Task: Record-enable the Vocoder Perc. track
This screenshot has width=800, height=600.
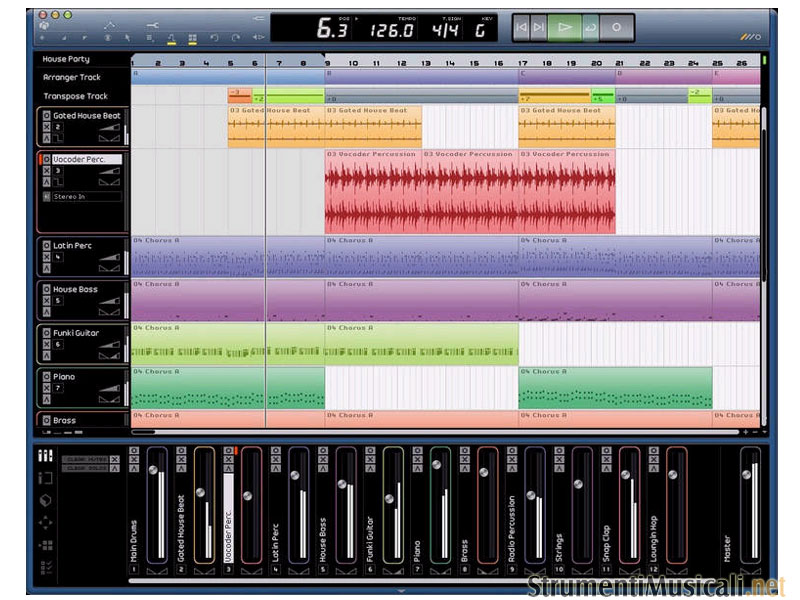Action: (46, 159)
